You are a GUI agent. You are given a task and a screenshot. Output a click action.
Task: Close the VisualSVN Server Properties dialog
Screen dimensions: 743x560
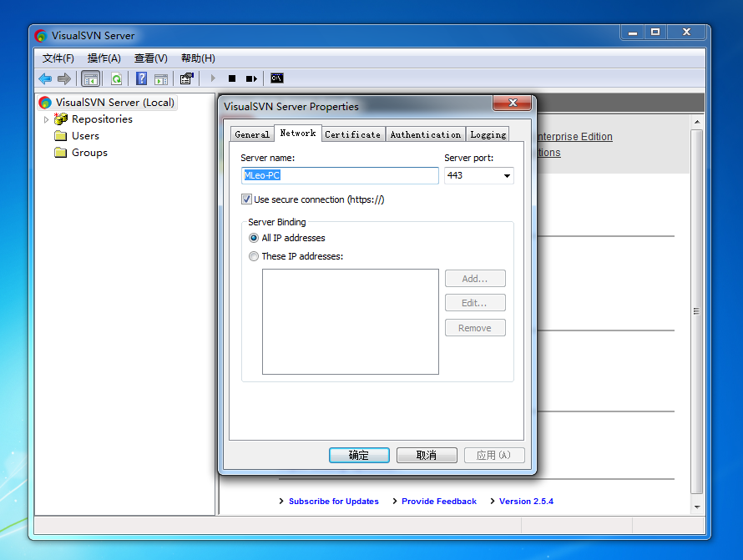click(513, 103)
